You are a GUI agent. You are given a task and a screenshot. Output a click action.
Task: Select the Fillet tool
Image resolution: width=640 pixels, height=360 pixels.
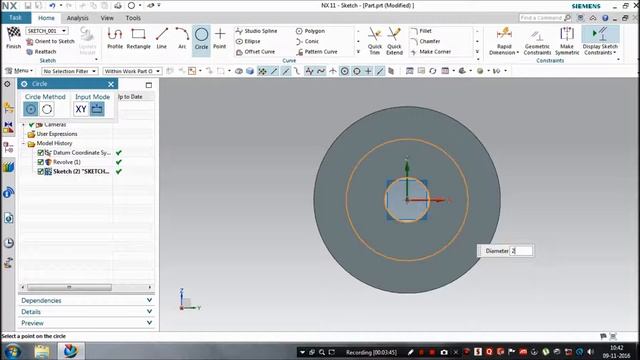[421, 31]
